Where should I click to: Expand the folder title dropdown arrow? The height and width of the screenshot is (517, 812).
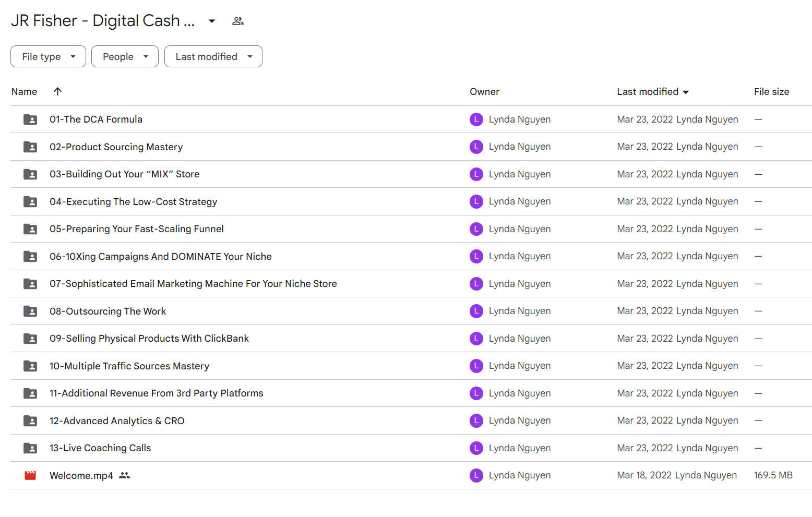[212, 21]
